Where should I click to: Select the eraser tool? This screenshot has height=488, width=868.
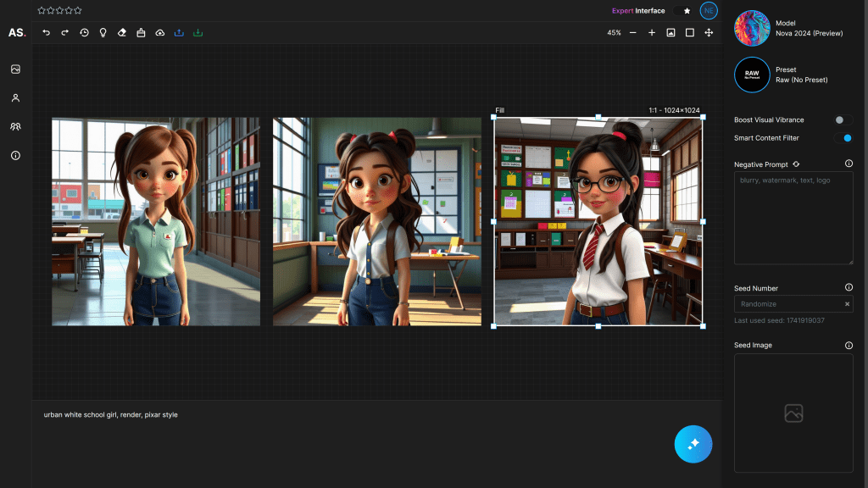(x=121, y=32)
